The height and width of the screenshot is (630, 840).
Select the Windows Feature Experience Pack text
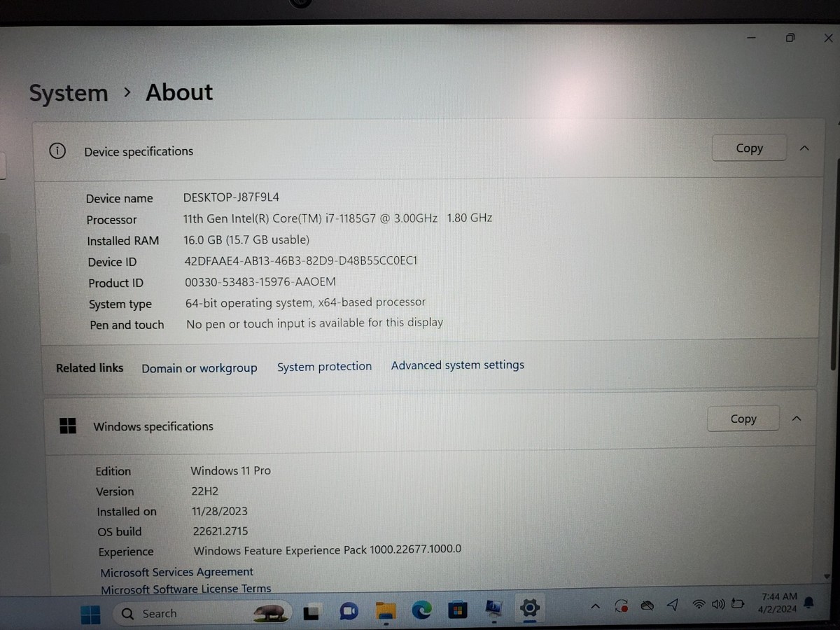328,550
